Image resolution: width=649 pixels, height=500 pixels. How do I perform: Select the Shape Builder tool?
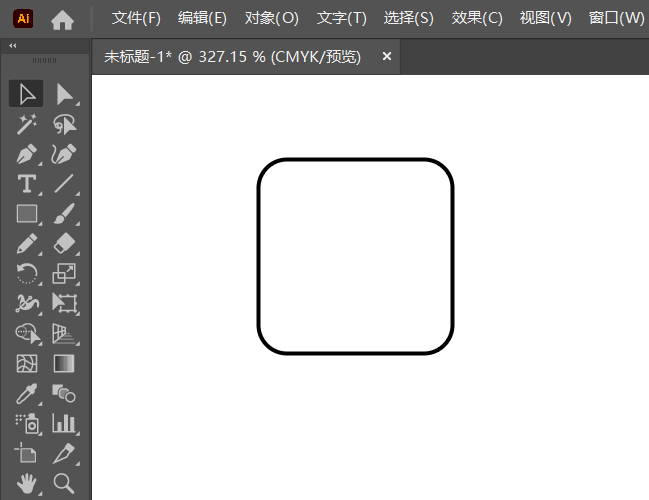tap(28, 334)
